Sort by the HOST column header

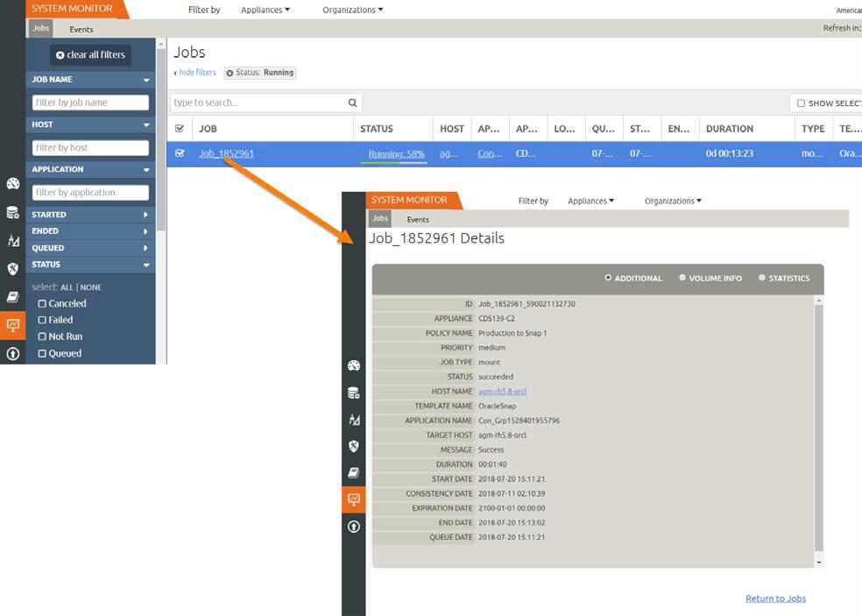tap(452, 129)
